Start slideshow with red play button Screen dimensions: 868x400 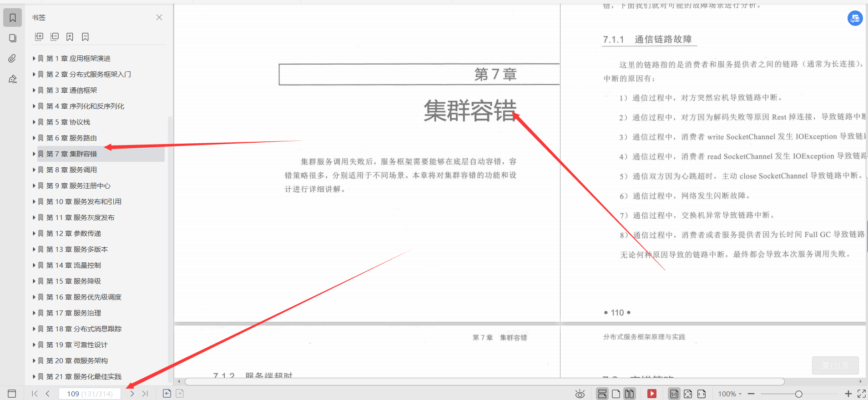point(652,394)
